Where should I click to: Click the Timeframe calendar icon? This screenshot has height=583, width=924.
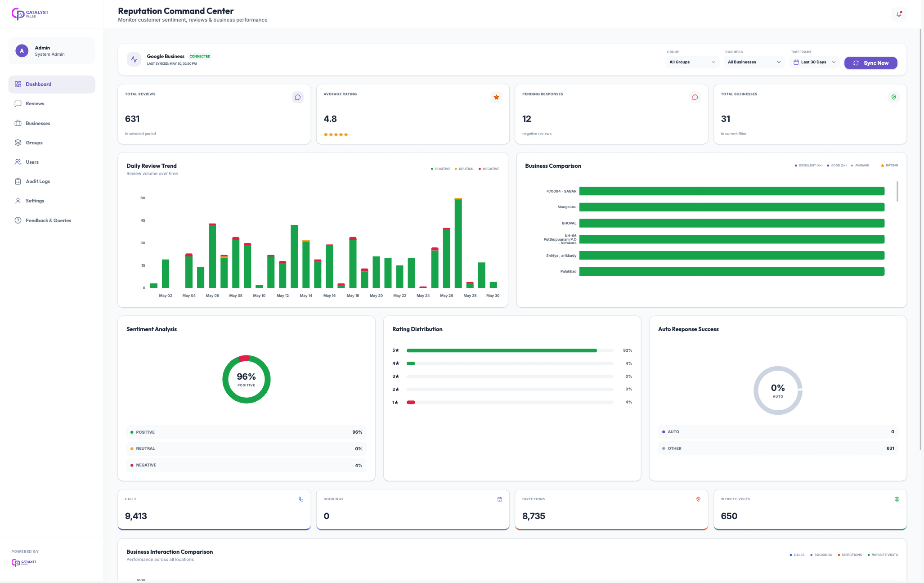[x=796, y=62]
